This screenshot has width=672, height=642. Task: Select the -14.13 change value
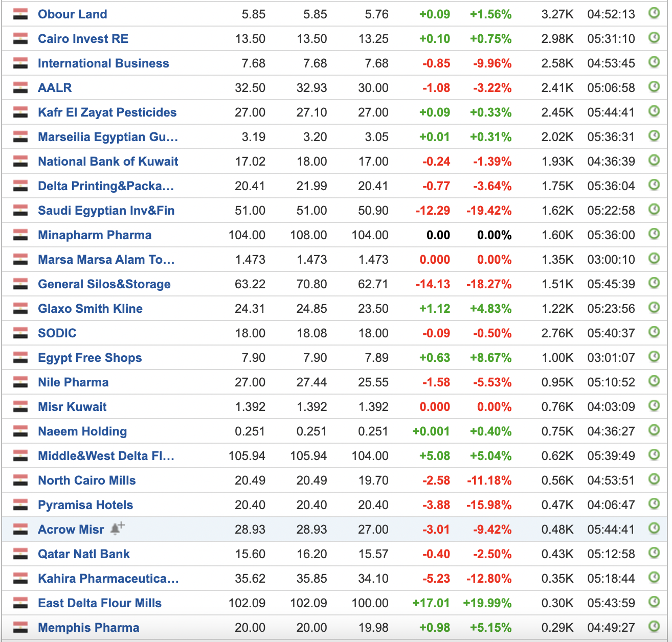pyautogui.click(x=433, y=284)
